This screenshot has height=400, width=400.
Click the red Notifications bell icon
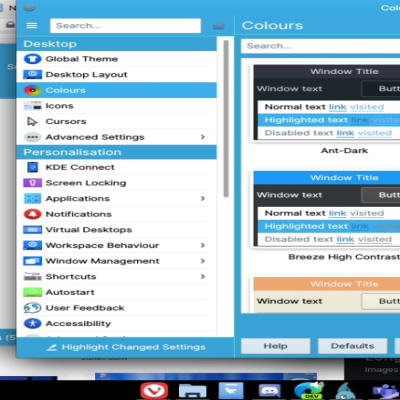(32, 214)
